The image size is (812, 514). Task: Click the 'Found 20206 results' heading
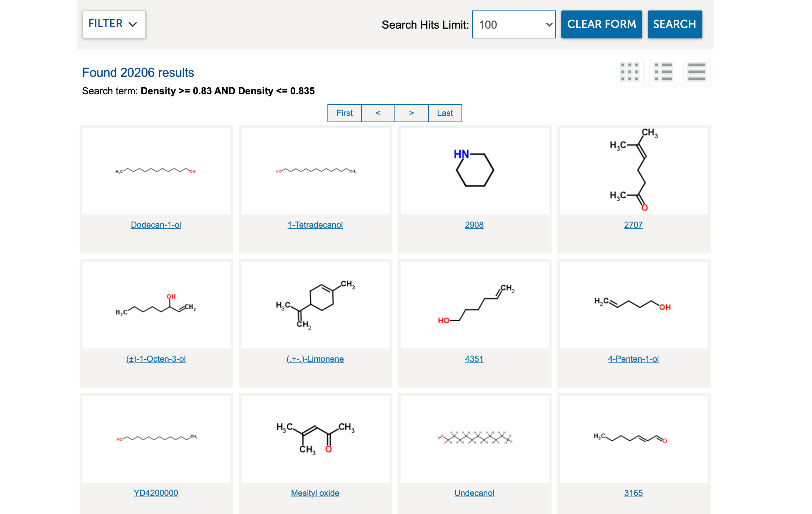click(x=138, y=73)
